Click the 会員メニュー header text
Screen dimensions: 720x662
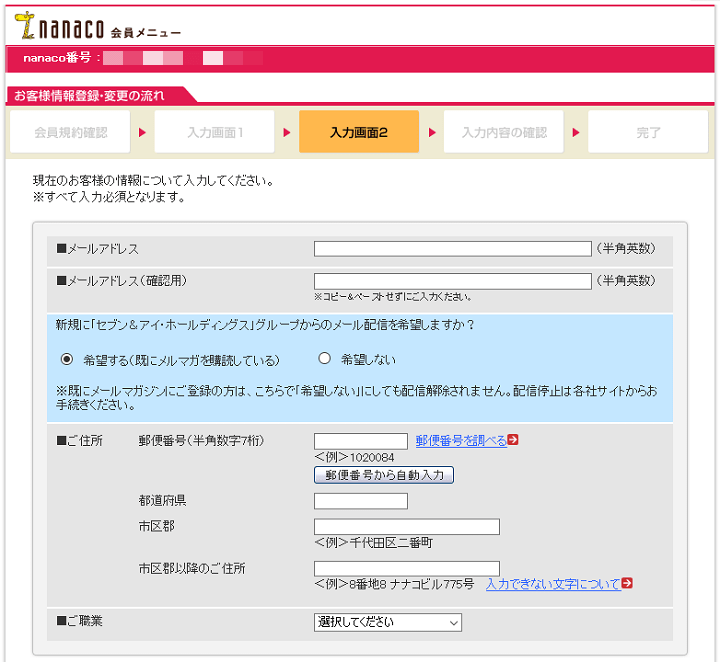(x=146, y=33)
